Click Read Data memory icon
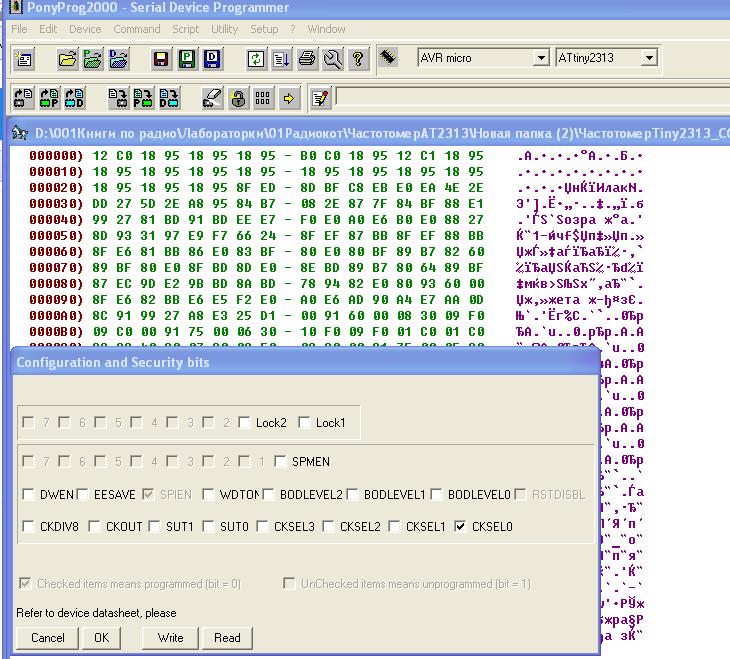Viewport: 730px width, 659px height. tap(74, 98)
